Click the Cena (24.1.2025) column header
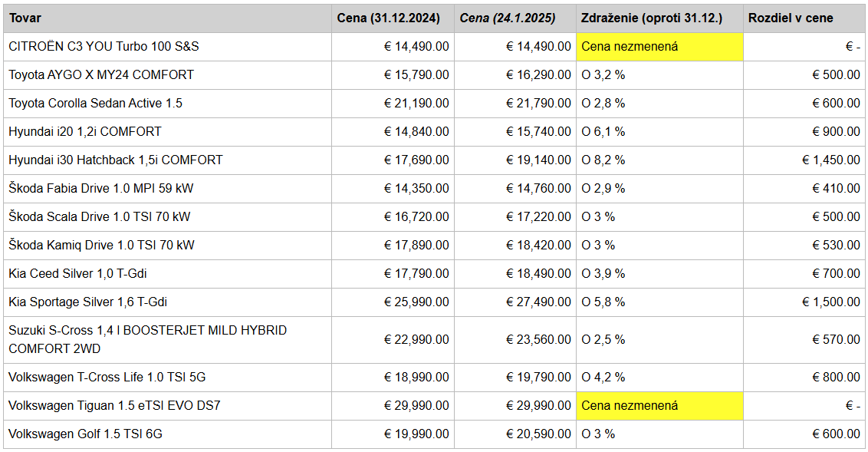 pyautogui.click(x=512, y=18)
